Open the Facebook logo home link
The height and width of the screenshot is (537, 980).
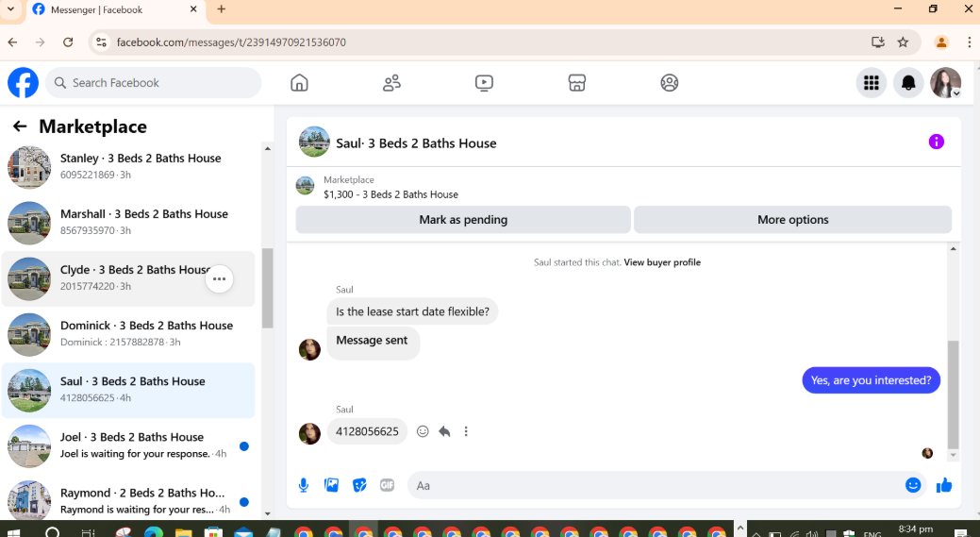pos(24,82)
